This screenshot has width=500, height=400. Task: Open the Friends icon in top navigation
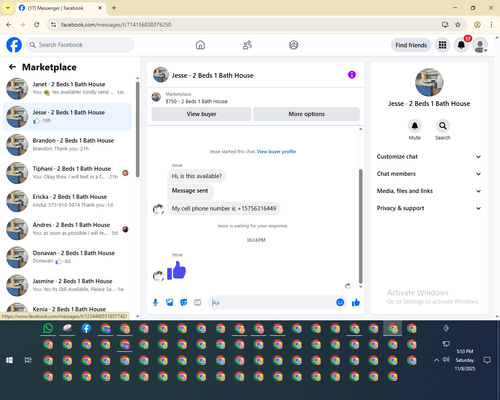[x=247, y=45]
